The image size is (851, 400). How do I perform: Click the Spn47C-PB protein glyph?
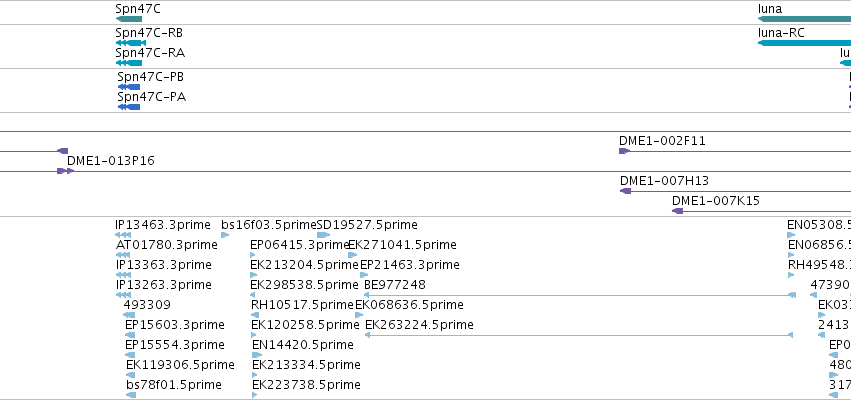129,87
